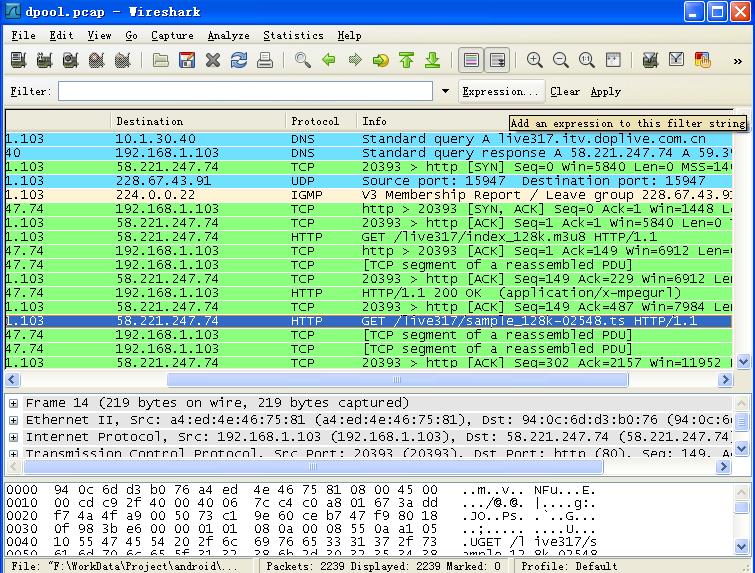Expand the Internet Protocol tree node
The width and height of the screenshot is (755, 573).
13,437
